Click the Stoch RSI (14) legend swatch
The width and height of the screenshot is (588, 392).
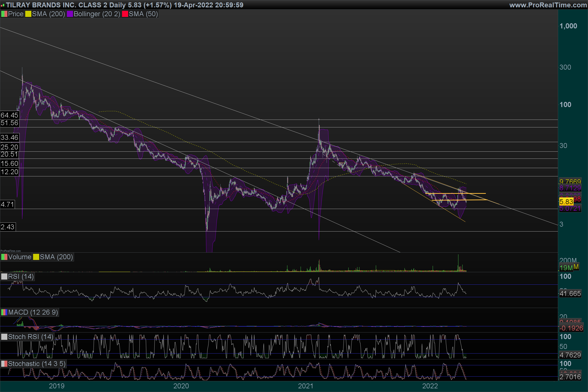click(x=4, y=337)
